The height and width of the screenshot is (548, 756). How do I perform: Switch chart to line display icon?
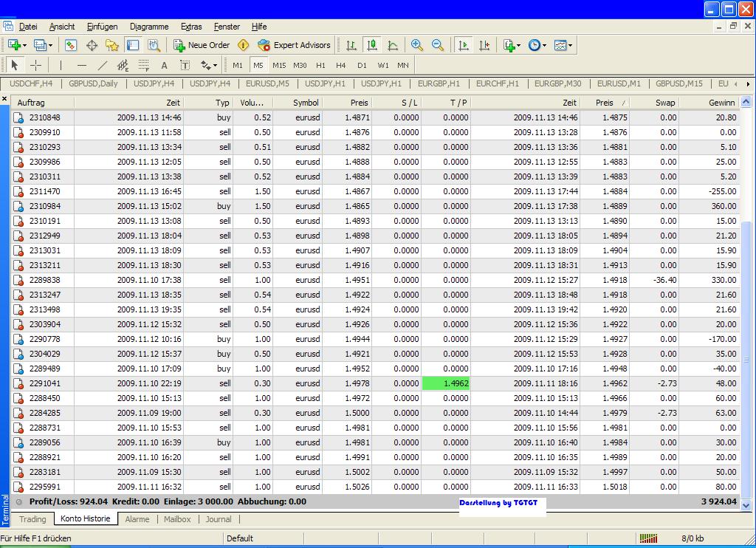click(x=394, y=44)
